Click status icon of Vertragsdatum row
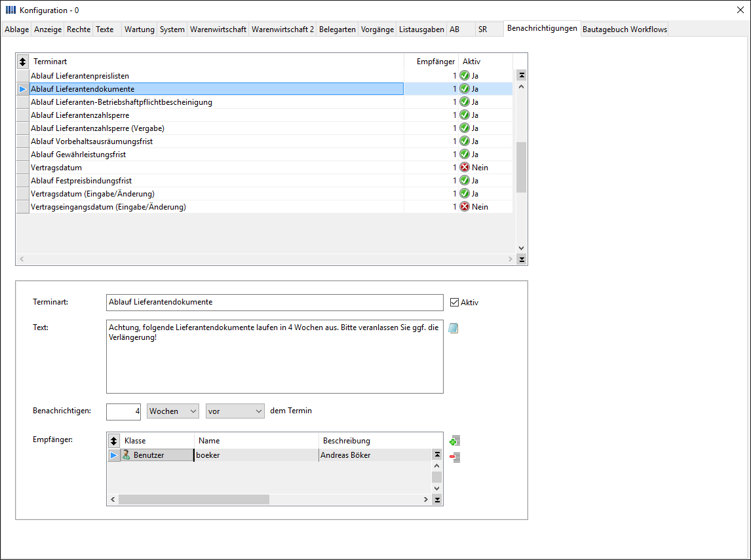Viewport: 751px width, 560px height. [x=464, y=168]
